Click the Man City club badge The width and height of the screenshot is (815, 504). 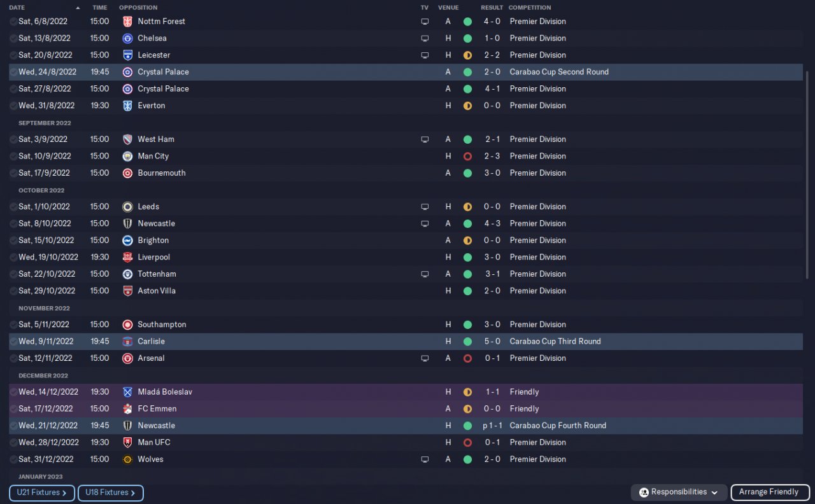point(127,156)
